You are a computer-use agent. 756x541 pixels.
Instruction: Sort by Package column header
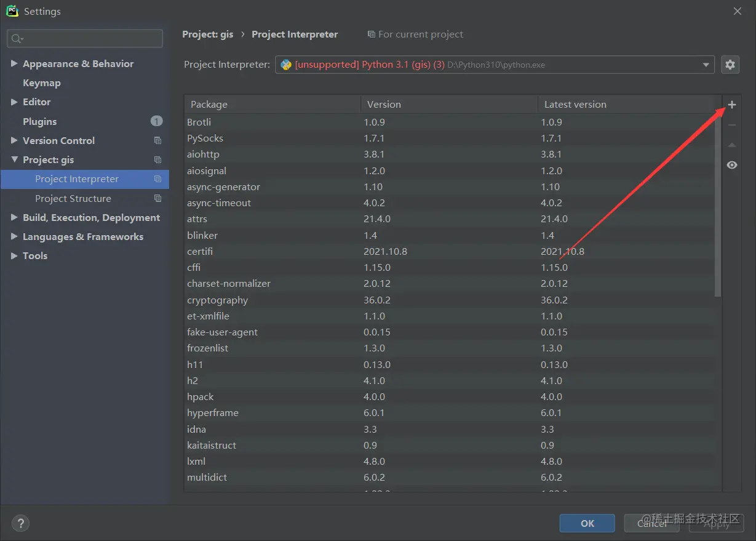coord(273,104)
